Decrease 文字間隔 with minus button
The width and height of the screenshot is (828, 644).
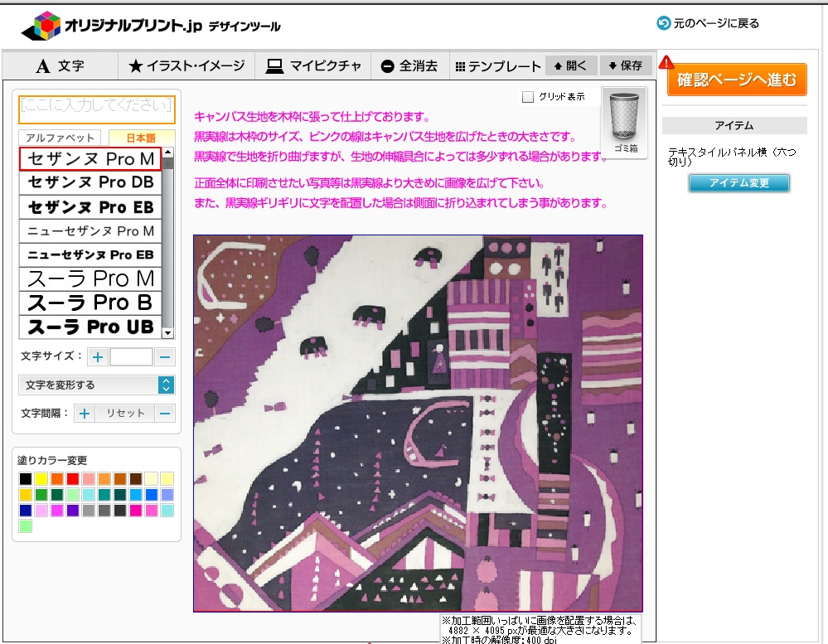[165, 414]
